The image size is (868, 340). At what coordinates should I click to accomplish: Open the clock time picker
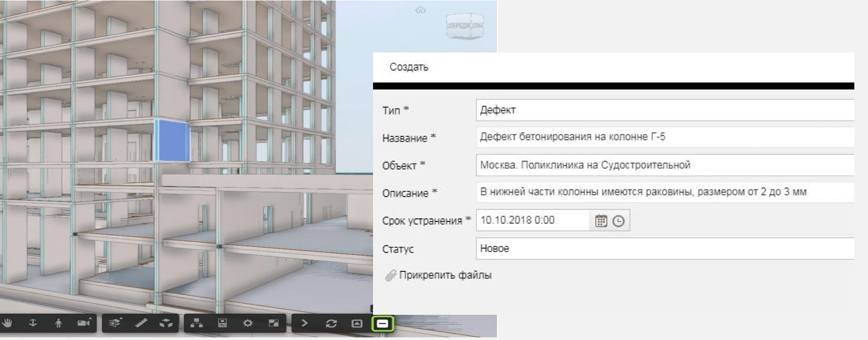pyautogui.click(x=618, y=221)
